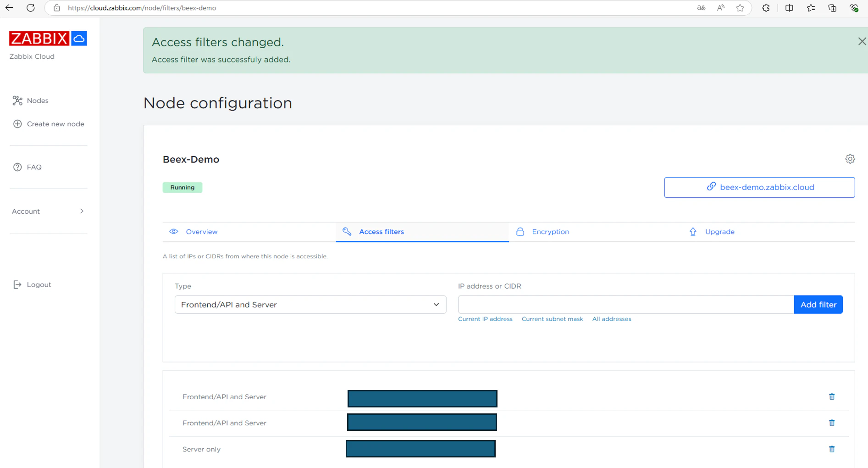Open Nodes in the sidebar

pos(31,100)
